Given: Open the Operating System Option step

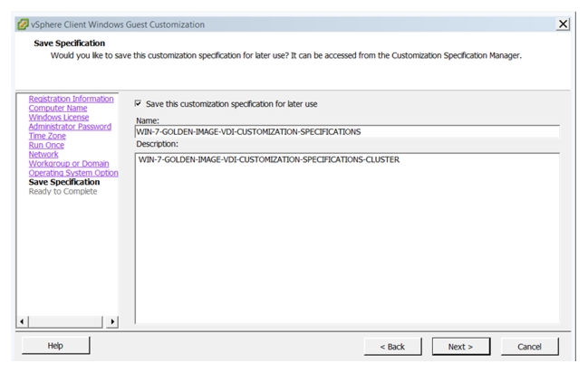Looking at the screenshot, I should 73,173.
